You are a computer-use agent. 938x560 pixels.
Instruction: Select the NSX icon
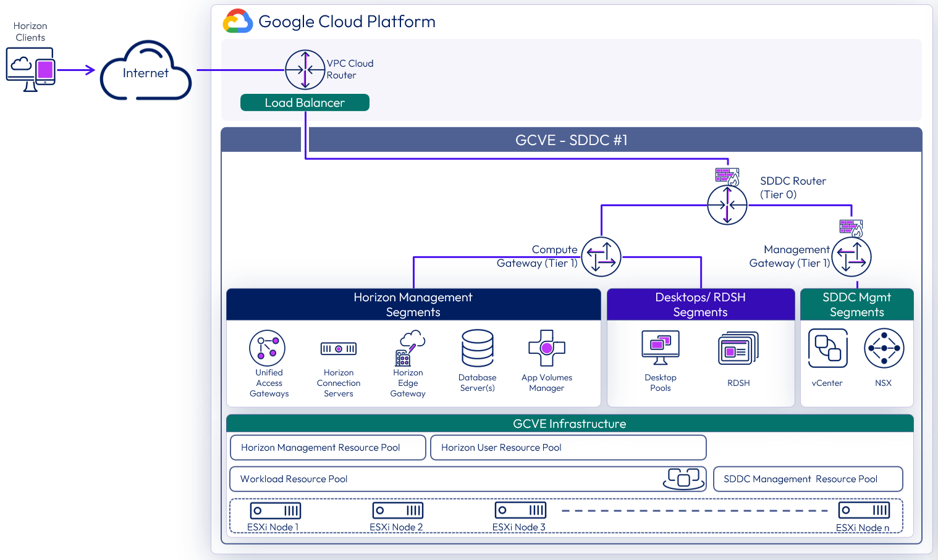884,348
